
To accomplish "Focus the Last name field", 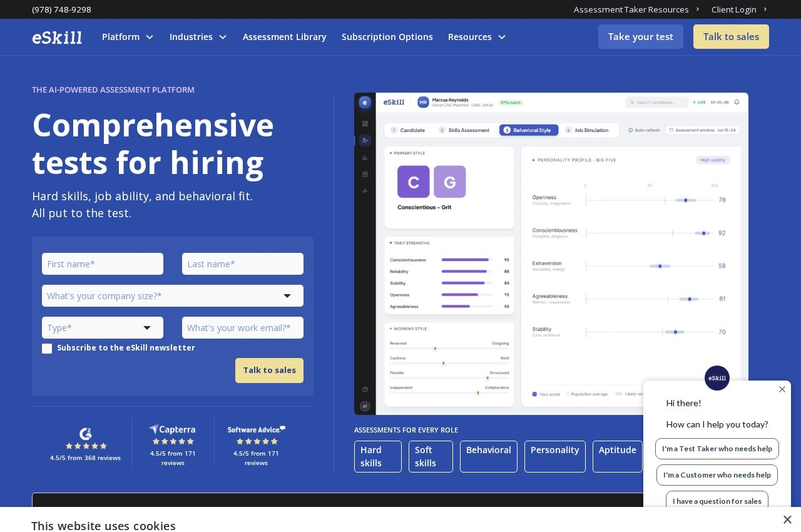I will click(x=243, y=263).
